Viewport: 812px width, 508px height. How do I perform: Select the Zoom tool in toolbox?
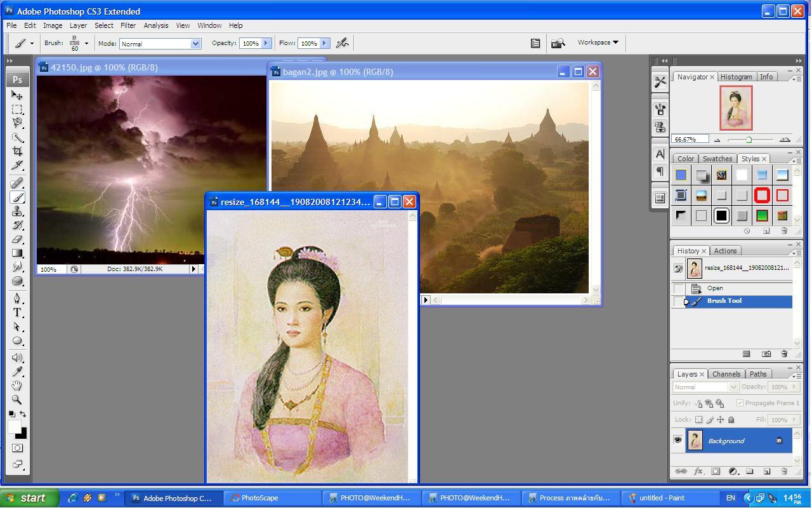point(17,400)
